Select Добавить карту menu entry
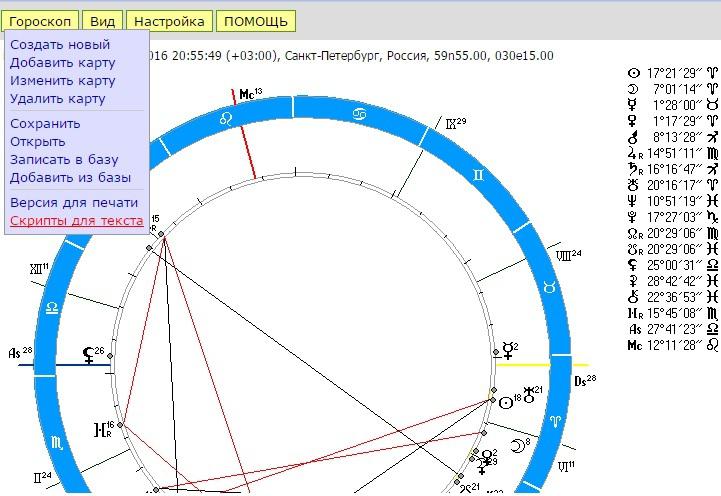Screen dimensions: 721x496 point(63,63)
